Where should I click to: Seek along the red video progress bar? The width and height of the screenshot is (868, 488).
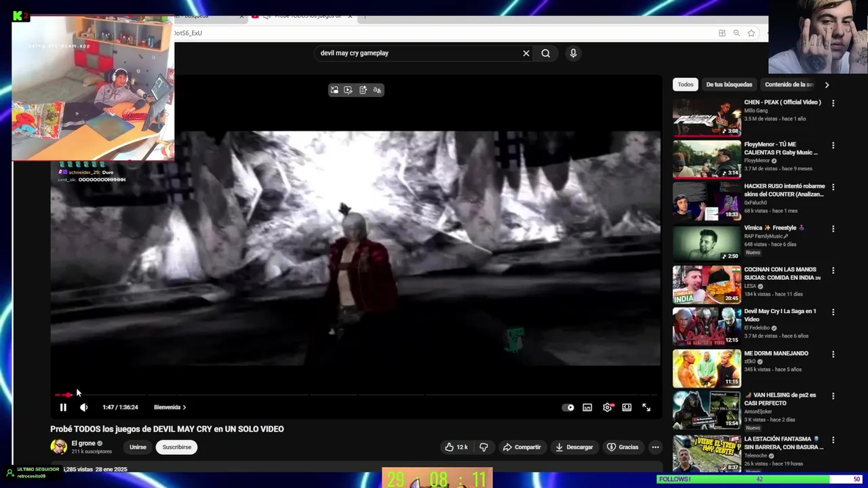[x=355, y=394]
